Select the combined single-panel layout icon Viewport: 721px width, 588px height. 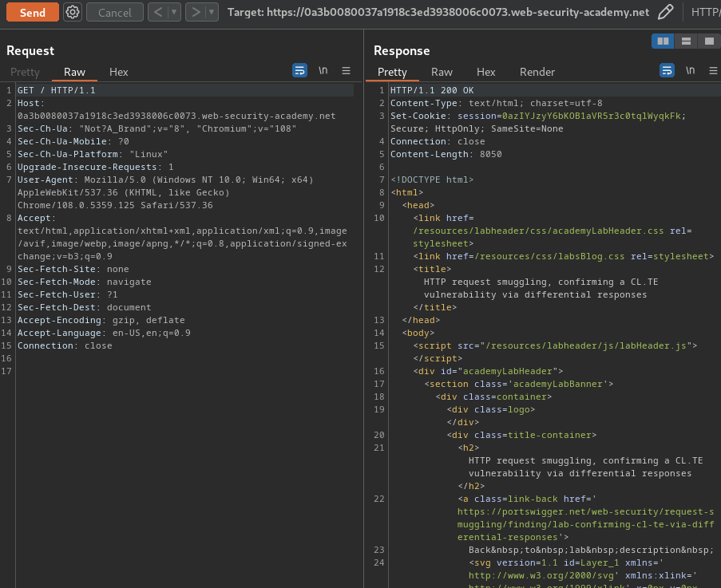[710, 41]
